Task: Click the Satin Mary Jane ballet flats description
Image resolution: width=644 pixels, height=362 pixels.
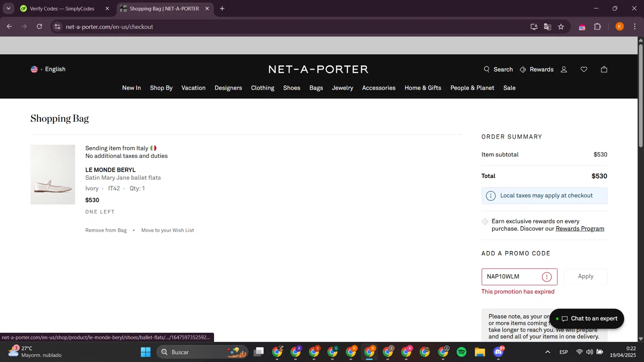Action: [x=123, y=178]
